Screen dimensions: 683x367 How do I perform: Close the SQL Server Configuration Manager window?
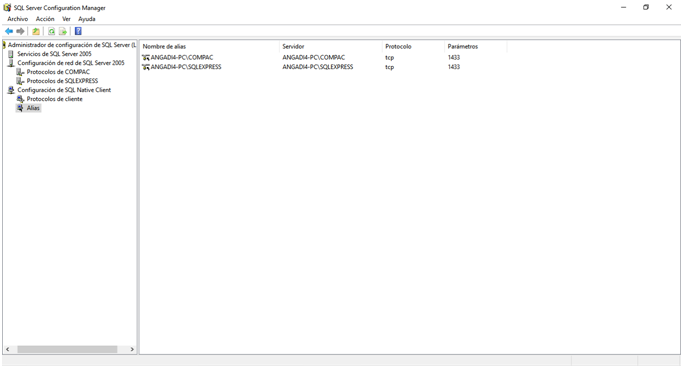click(x=669, y=7)
